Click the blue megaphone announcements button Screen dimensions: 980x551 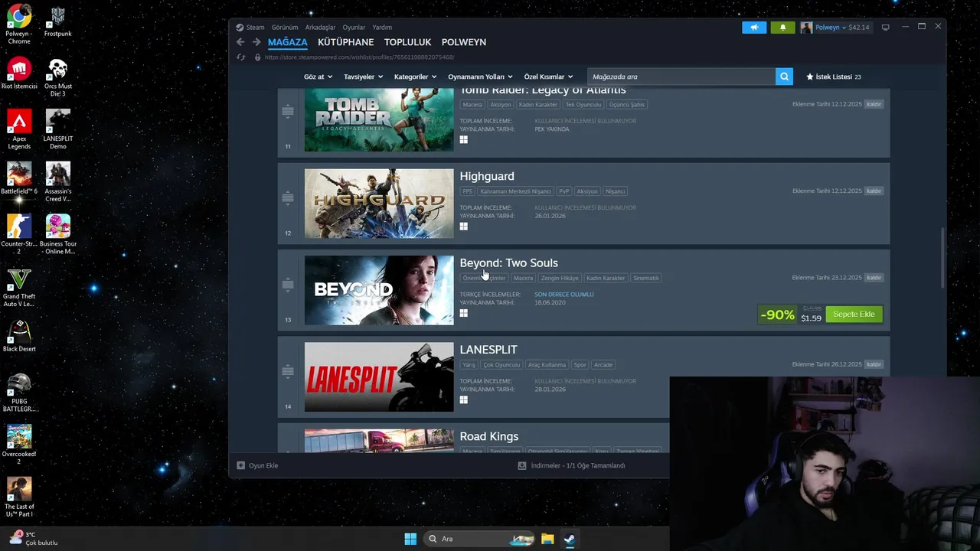click(x=754, y=28)
